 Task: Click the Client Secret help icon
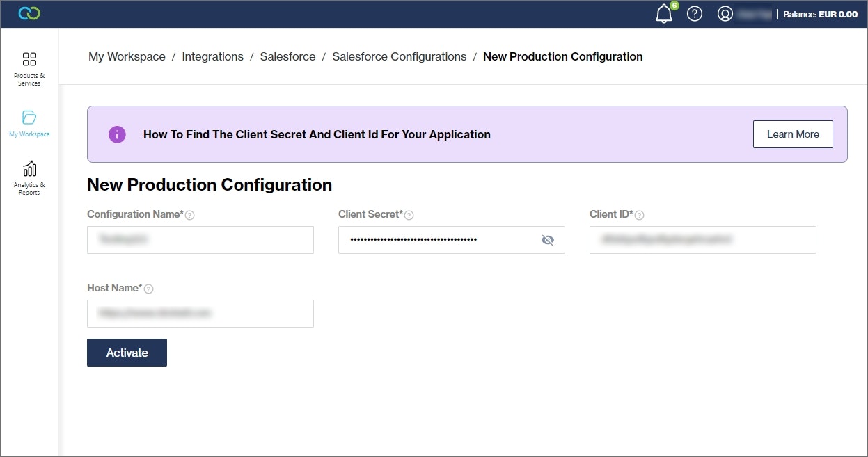(409, 216)
